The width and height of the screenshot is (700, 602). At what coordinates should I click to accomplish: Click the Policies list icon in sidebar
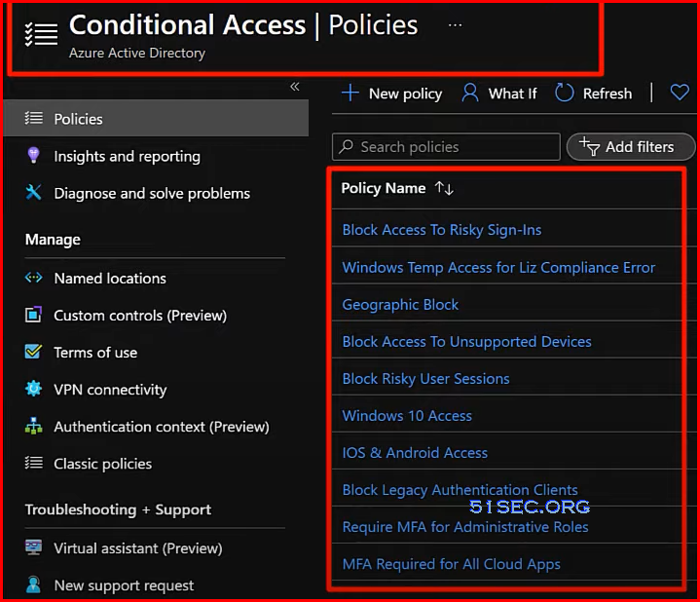point(34,118)
